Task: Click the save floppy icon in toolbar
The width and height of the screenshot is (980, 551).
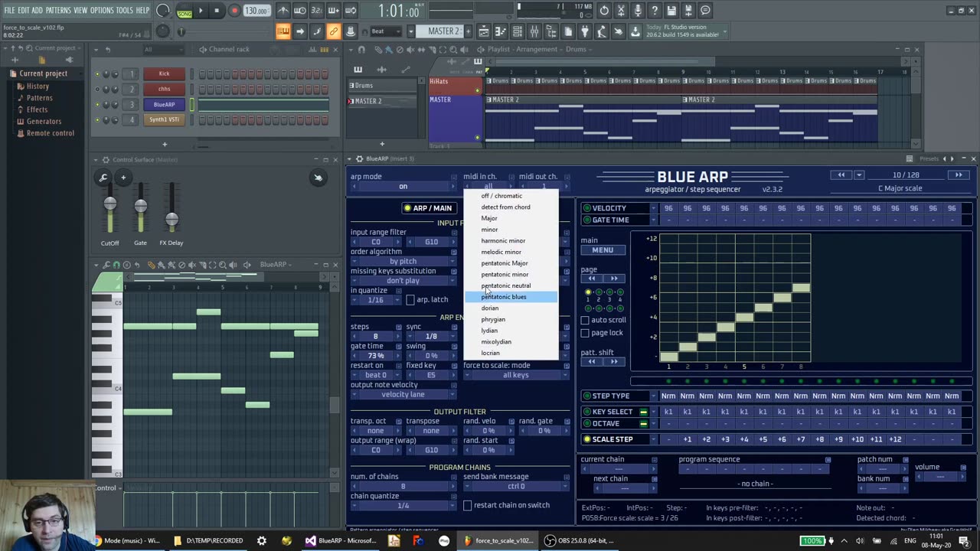Action: pos(671,11)
